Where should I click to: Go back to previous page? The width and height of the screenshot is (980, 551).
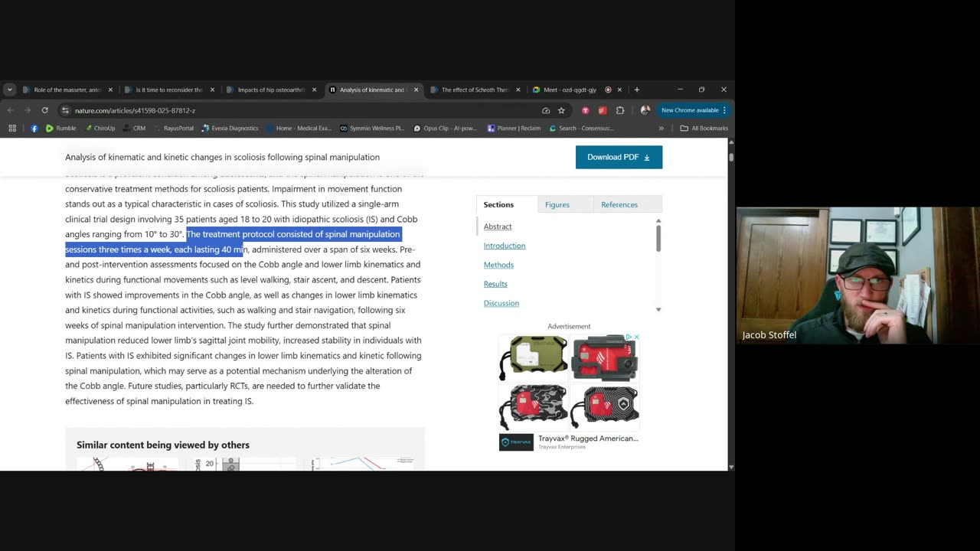(11, 110)
